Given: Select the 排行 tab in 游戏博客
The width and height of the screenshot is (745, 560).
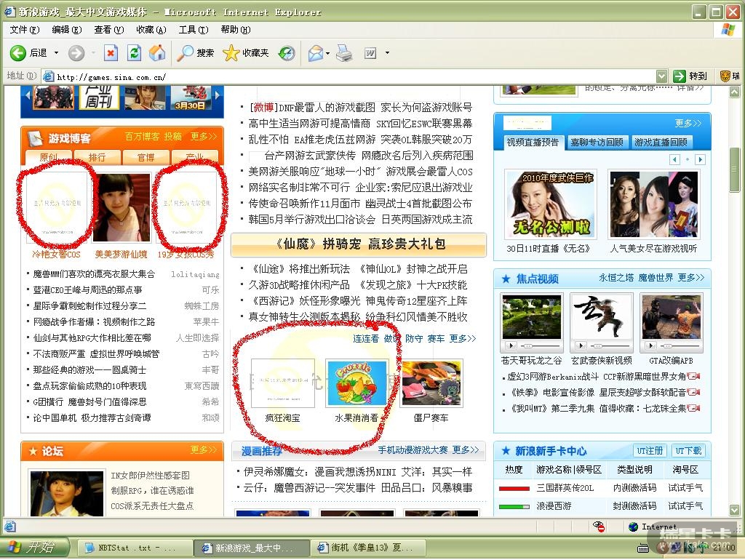Looking at the screenshot, I should 97,157.
